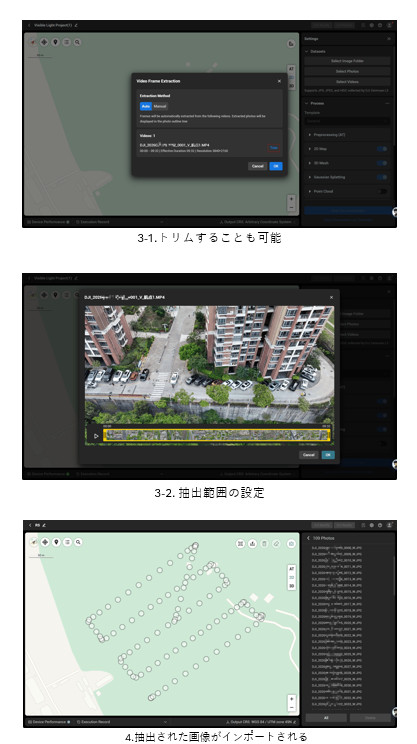Click camera layer icon above photo map
Viewport: 417px width, 744px height.
pos(291,544)
